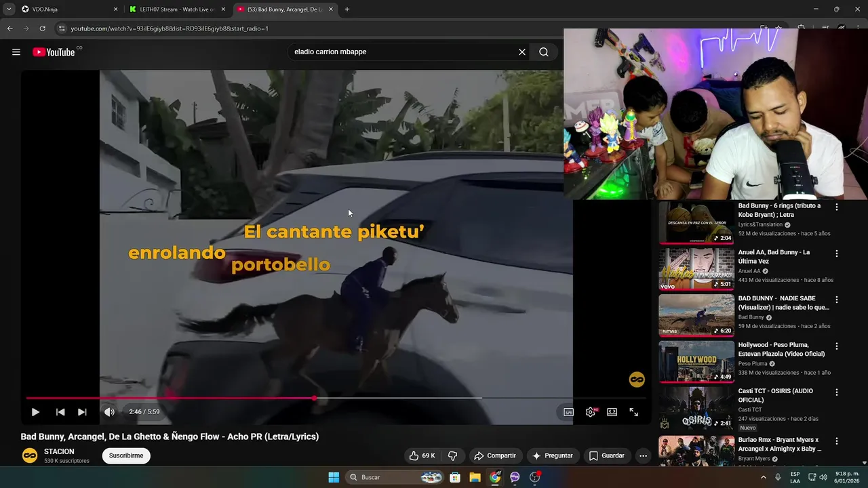This screenshot has width=868, height=488.
Task: Click the taskbar Buscar search box
Action: tap(395, 477)
